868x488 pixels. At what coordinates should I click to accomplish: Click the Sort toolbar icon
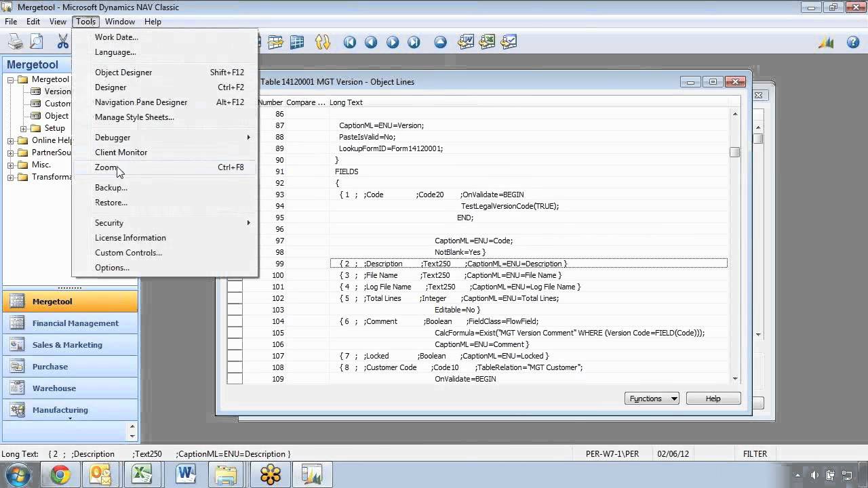coord(322,42)
